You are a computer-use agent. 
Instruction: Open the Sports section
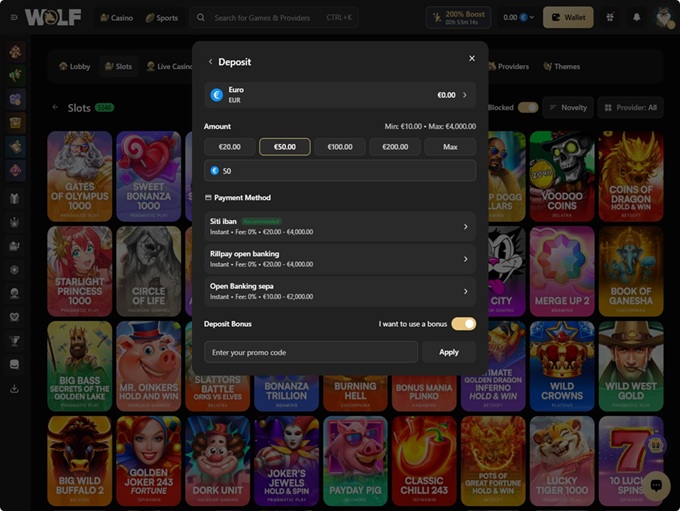(162, 18)
